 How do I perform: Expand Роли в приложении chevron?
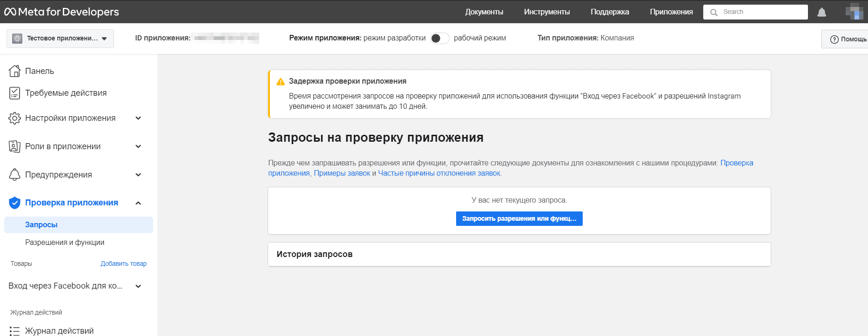pyautogui.click(x=138, y=146)
